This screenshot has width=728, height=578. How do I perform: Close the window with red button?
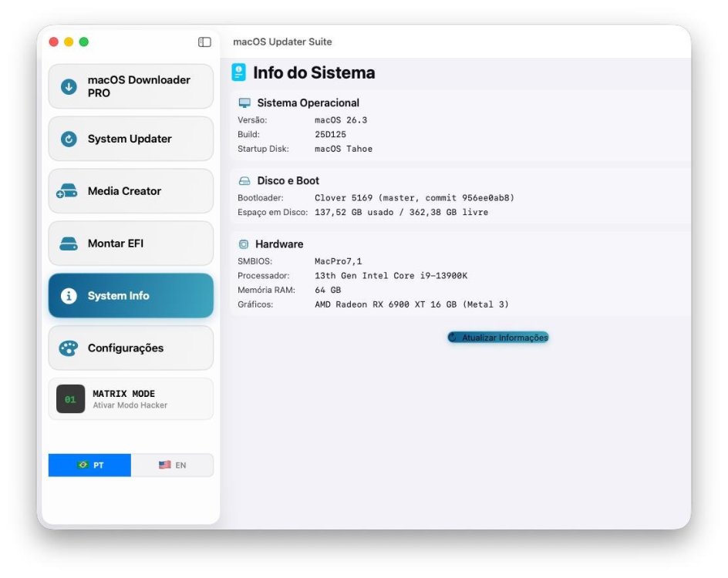click(x=54, y=42)
